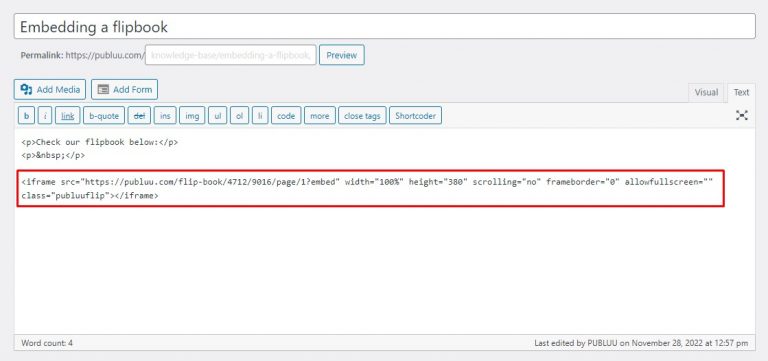Insert bold tag with b button
The image size is (768, 361).
pos(26,116)
